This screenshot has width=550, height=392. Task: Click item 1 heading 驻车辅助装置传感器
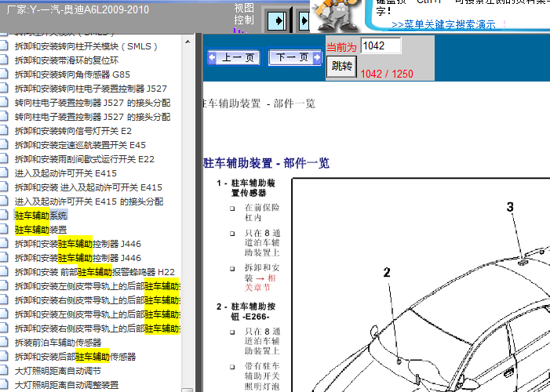click(x=253, y=188)
